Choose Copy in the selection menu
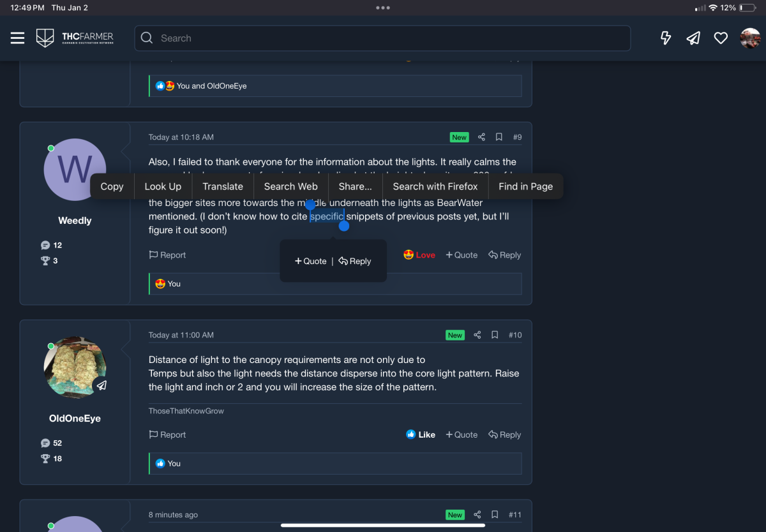This screenshot has width=766, height=532. point(112,186)
